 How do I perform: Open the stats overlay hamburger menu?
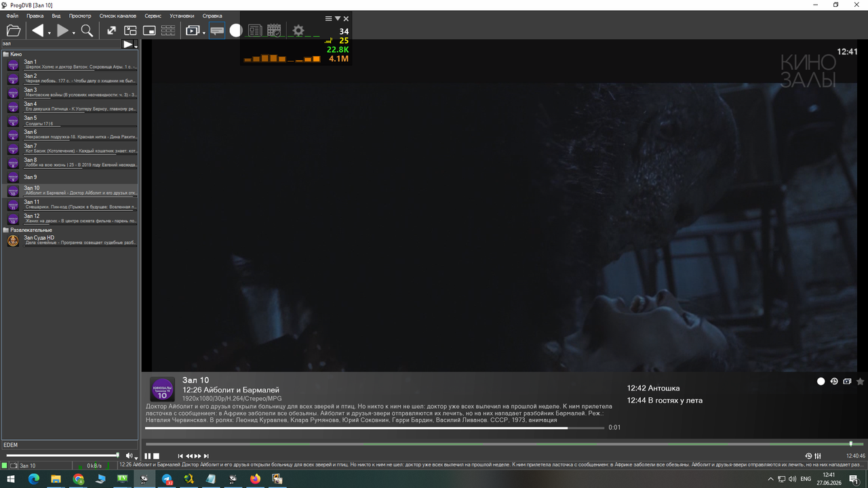[329, 19]
